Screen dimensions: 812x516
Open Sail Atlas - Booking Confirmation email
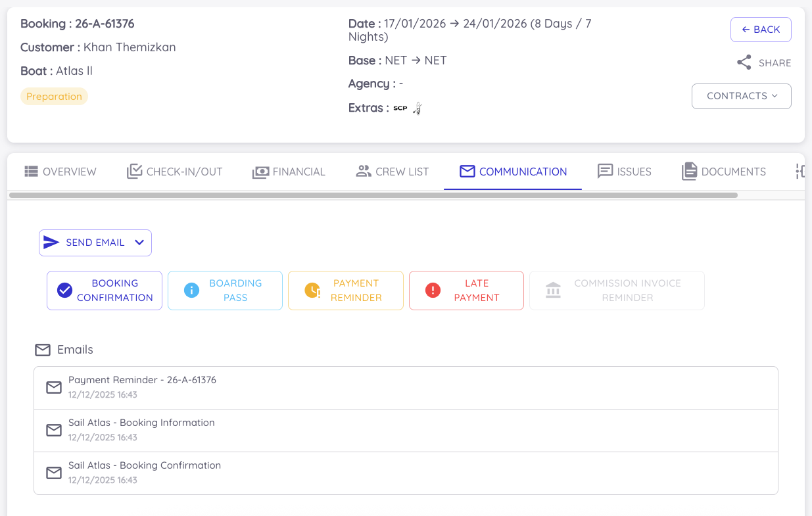(x=406, y=473)
